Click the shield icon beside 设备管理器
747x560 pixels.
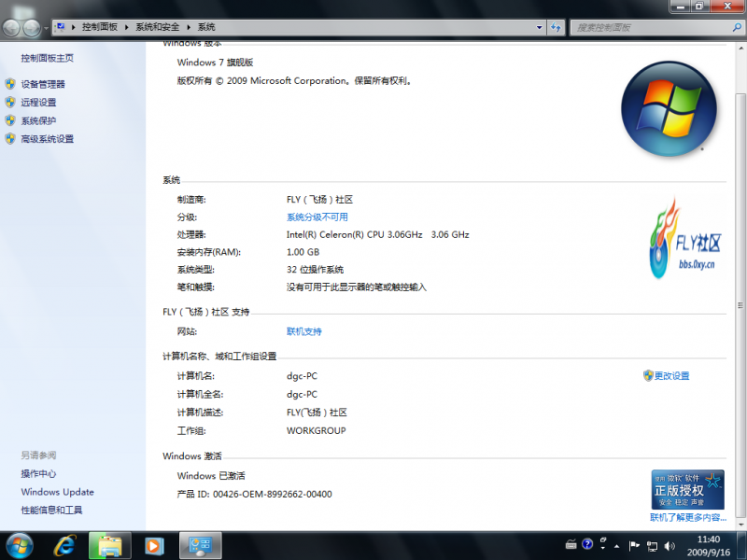(x=10, y=84)
